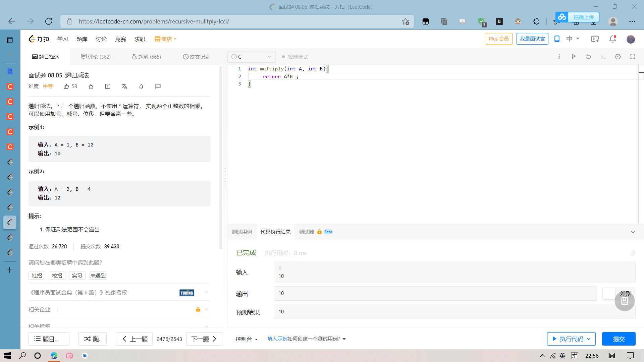Open editor settings gear icon
Viewport: 644px width, 362px height.
point(618,57)
